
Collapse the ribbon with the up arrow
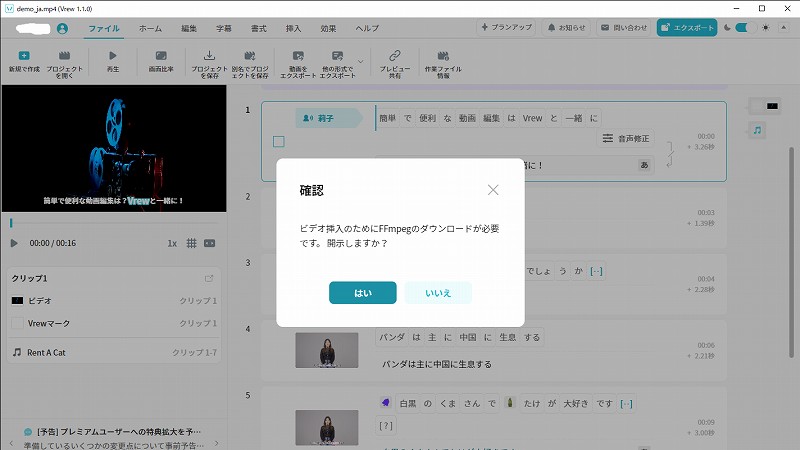tap(784, 28)
